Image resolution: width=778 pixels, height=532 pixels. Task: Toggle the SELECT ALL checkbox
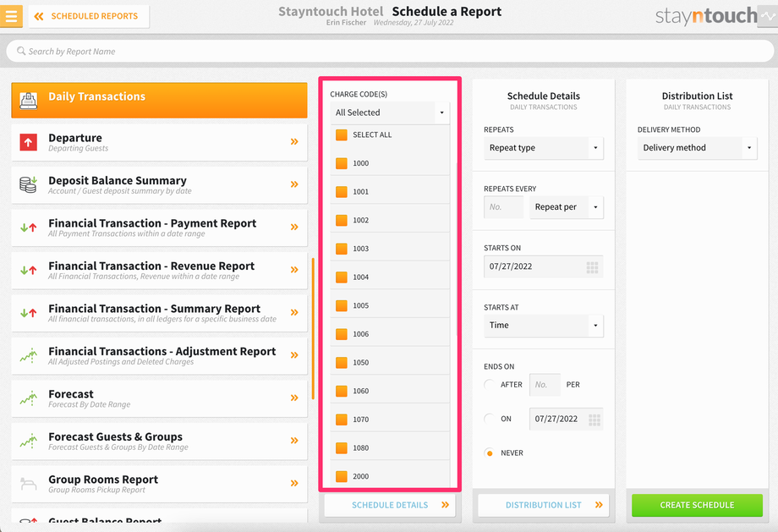point(342,135)
